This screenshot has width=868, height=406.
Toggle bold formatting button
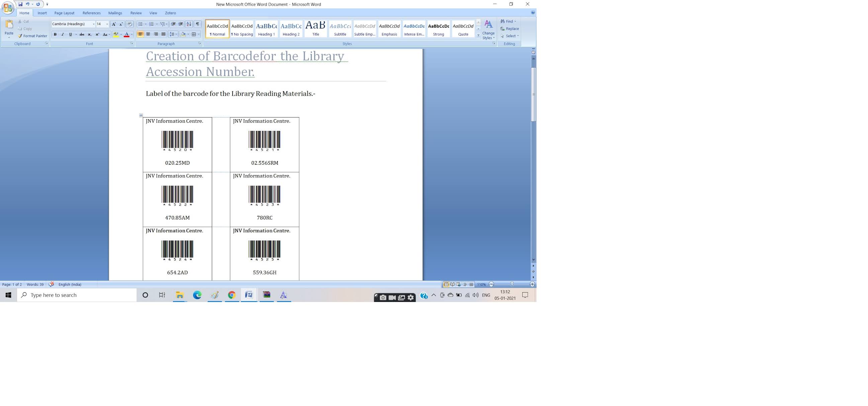[x=55, y=34]
